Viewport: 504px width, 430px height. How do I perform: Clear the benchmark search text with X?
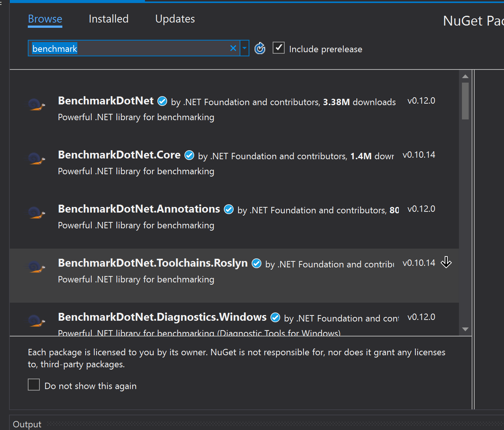pos(233,48)
